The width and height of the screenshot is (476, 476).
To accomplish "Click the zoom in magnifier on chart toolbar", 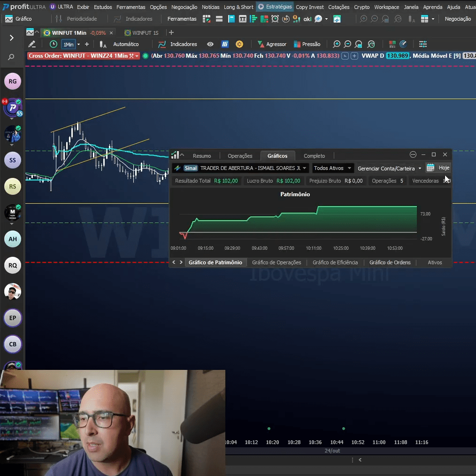I will pyautogui.click(x=337, y=44).
